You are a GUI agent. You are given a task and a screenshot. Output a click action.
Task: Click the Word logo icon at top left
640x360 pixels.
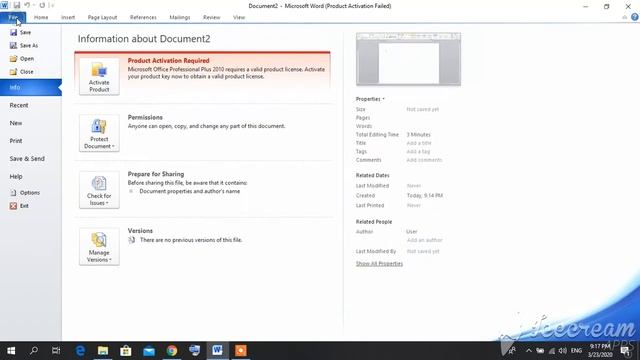point(4,5)
